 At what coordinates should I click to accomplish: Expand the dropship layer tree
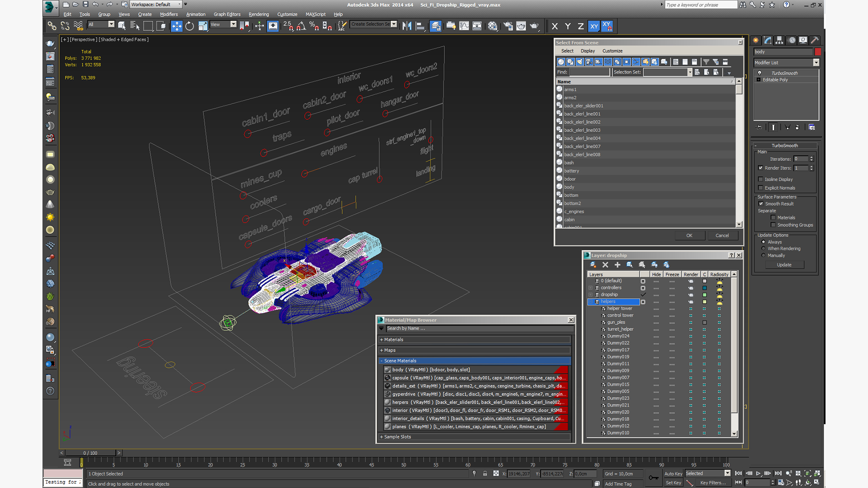click(590, 295)
